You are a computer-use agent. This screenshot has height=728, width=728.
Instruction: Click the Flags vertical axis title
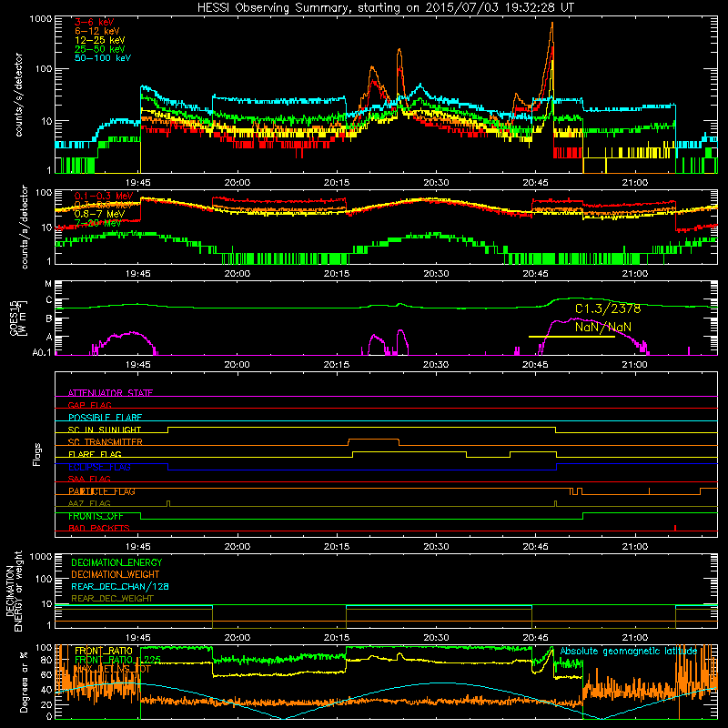click(x=37, y=454)
